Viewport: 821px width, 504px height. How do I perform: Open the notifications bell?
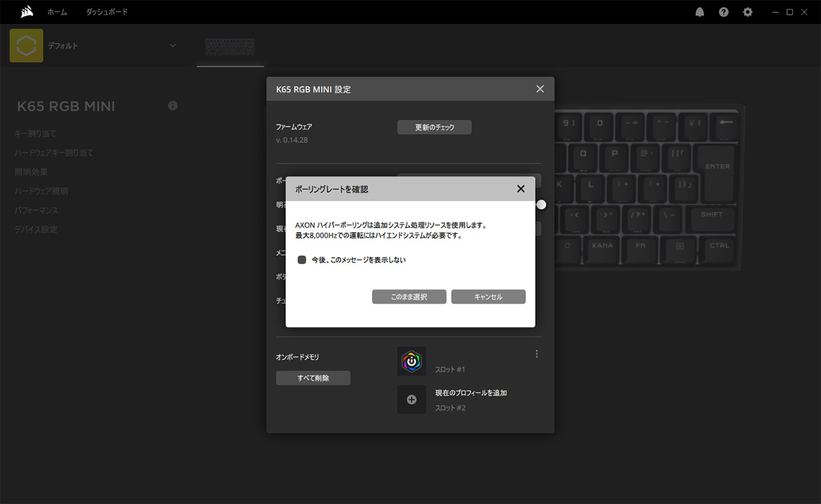click(700, 12)
